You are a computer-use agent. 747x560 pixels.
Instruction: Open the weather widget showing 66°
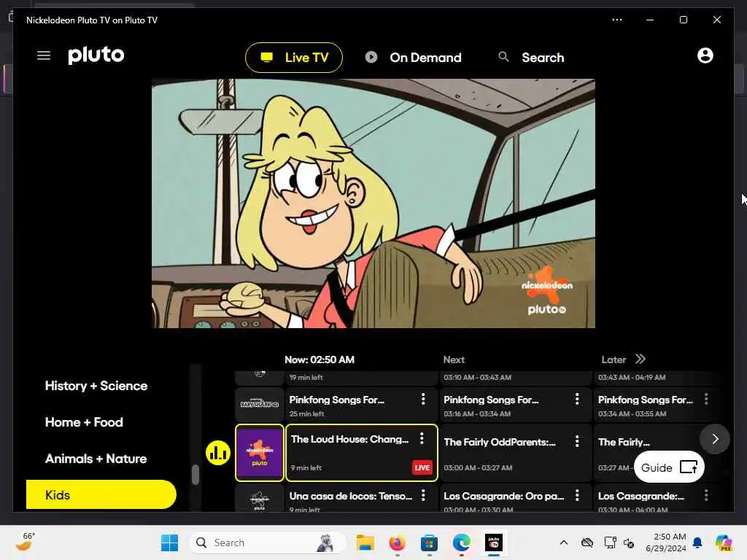click(26, 542)
